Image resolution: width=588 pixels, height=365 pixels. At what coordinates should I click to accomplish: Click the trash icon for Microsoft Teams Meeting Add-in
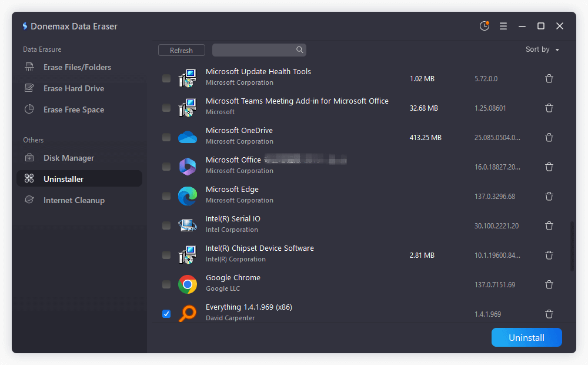pos(549,108)
